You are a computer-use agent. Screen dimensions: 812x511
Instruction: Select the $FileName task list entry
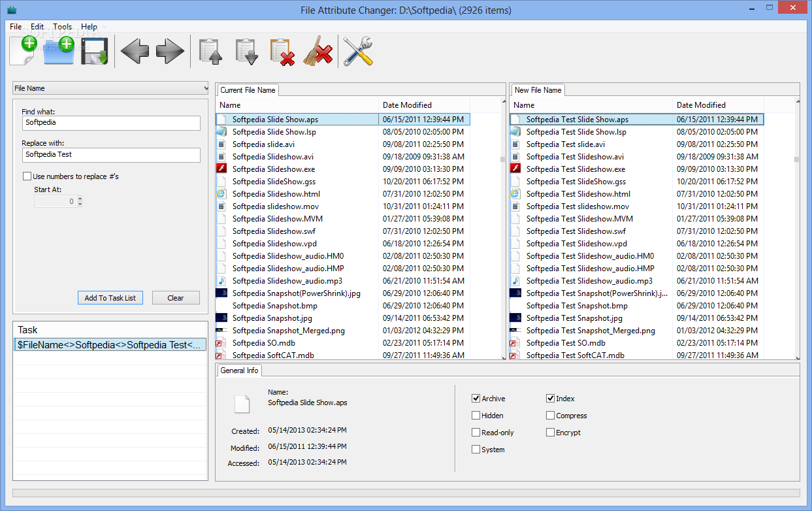point(110,344)
